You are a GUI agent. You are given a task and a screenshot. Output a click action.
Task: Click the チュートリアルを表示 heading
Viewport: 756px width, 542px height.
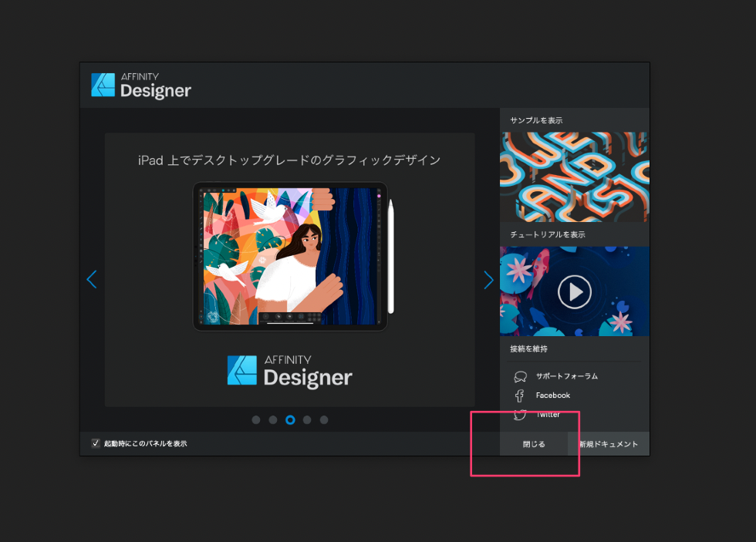[x=548, y=234]
